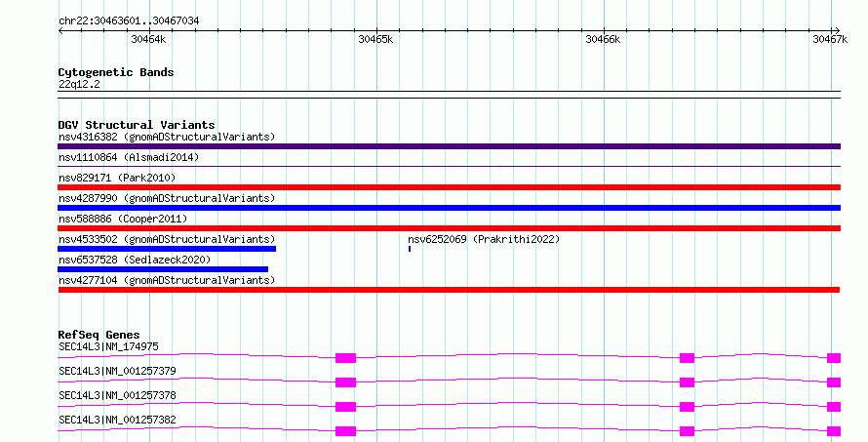Open variant label nsv4533502 (gnomADStructuralVariants)
Viewport: 868px width, 442px height.
[x=167, y=239]
